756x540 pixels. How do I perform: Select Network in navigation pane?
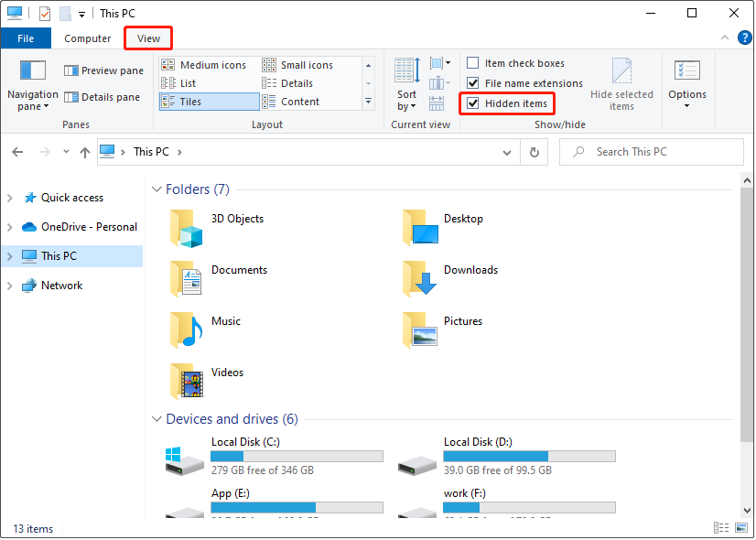pos(61,286)
